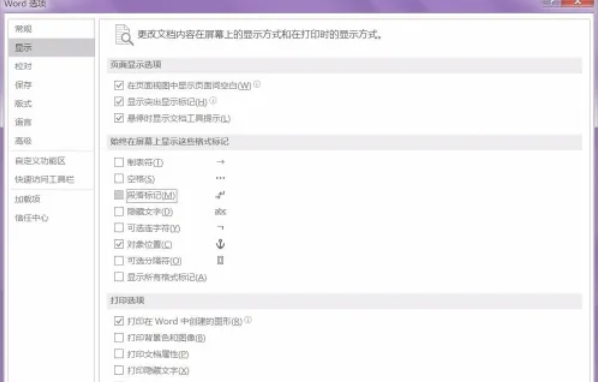The width and height of the screenshot is (598, 382).
Task: Open the 信任中心 category
Action: click(51, 218)
